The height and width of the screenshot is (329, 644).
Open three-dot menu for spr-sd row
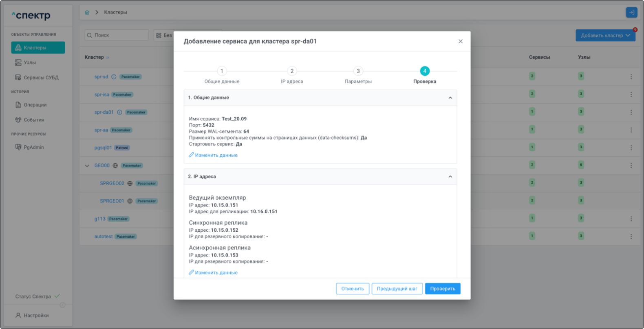click(x=631, y=77)
